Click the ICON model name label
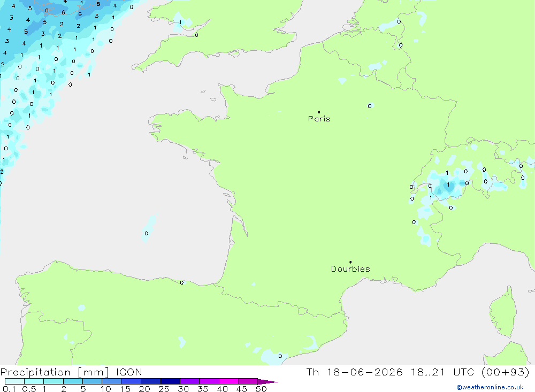The width and height of the screenshot is (535, 392). [x=129, y=372]
